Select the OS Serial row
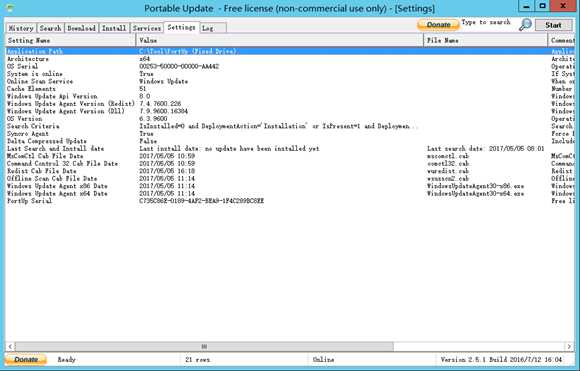This screenshot has width=580, height=371. coord(290,66)
